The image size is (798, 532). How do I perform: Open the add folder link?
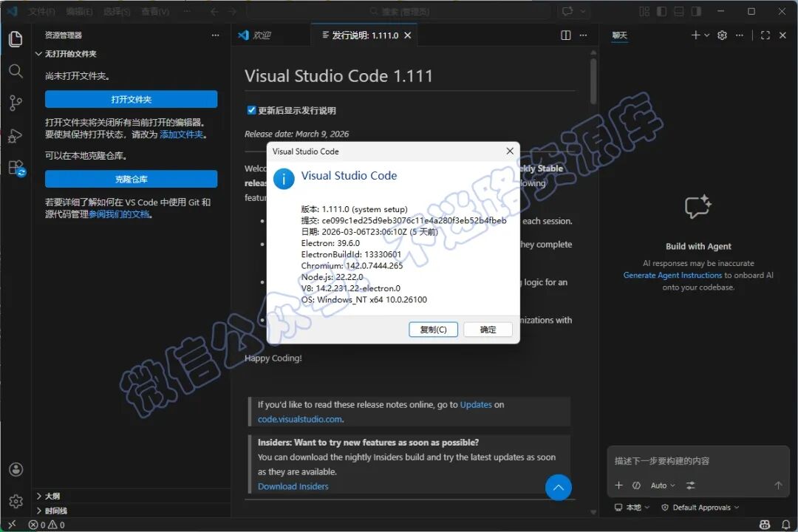coord(182,134)
